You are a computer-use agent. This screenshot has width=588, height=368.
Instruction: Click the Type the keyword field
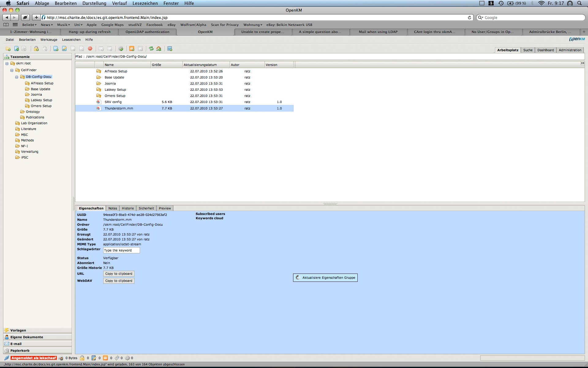tap(121, 251)
